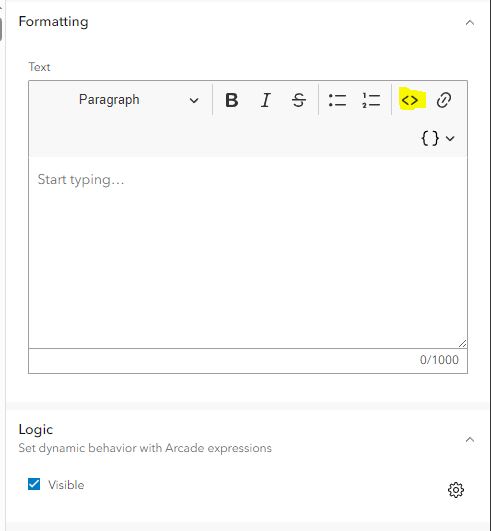Uncheck the Visible checkbox
The image size is (491, 531).
pos(34,484)
